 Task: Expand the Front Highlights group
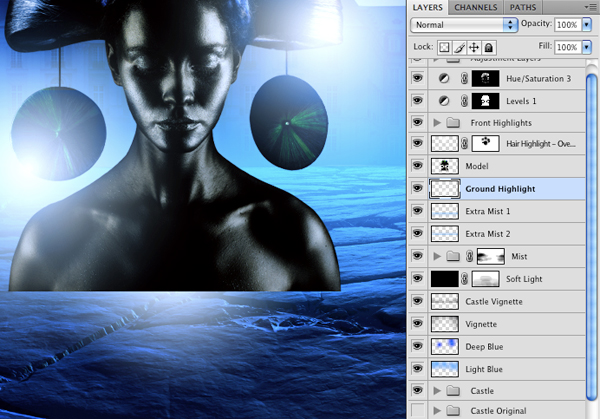tap(437, 122)
